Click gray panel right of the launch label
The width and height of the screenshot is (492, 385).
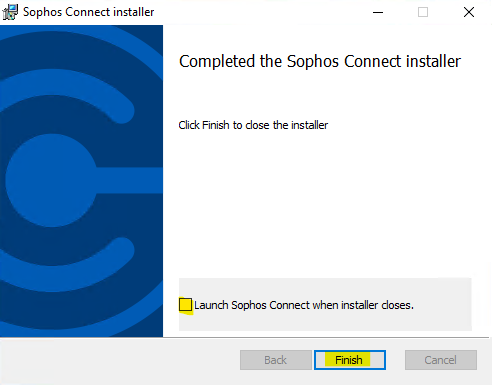(443, 305)
